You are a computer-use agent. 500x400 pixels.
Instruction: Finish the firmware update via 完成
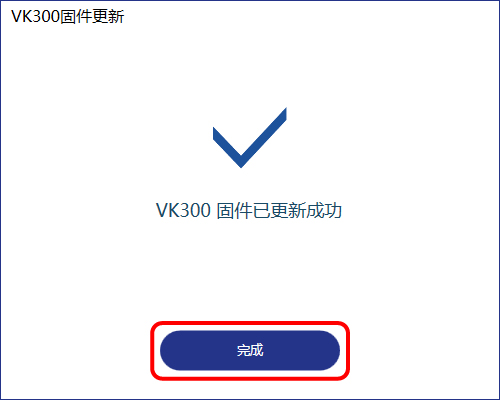250,350
